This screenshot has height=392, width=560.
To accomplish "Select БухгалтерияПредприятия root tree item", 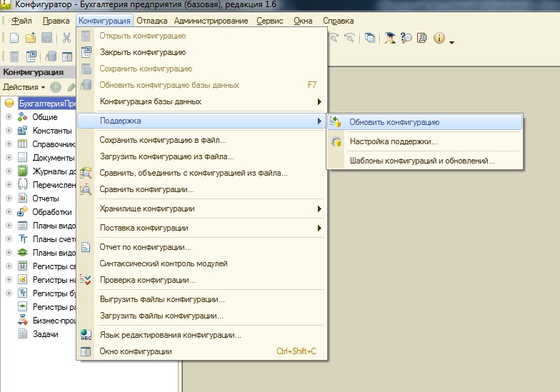I will (x=47, y=104).
